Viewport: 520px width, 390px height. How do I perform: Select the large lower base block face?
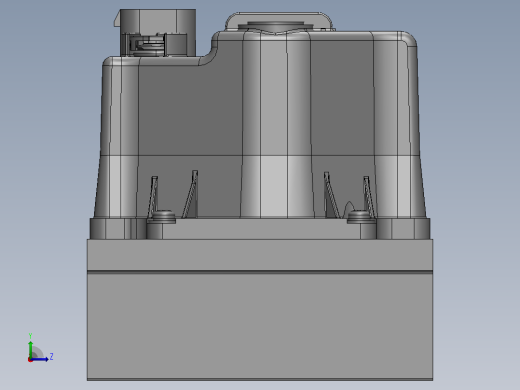(x=260, y=326)
